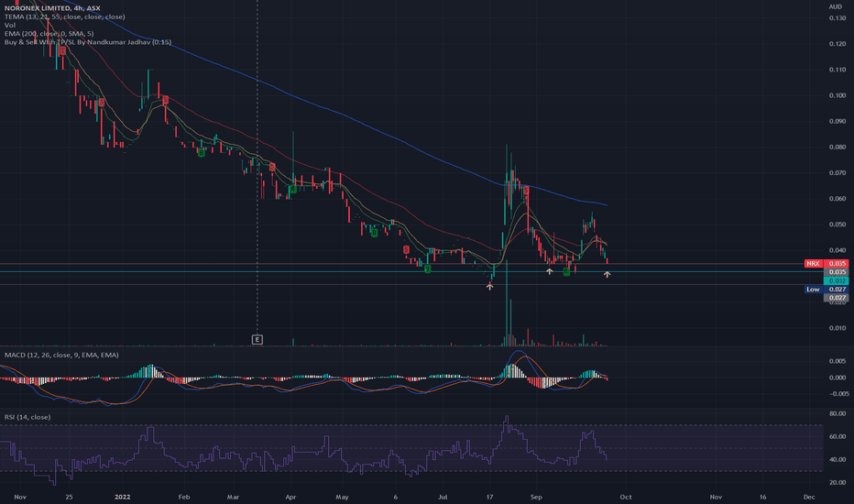The width and height of the screenshot is (854, 504).
Task: Click the Dec label on time axis
Action: coord(809,497)
